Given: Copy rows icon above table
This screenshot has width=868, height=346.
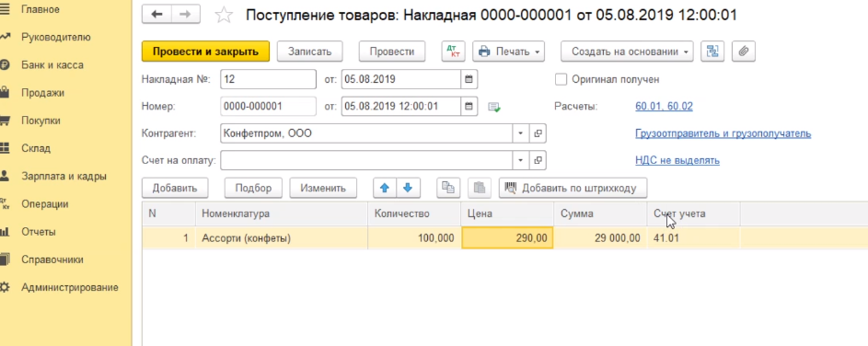Looking at the screenshot, I should coord(448,188).
